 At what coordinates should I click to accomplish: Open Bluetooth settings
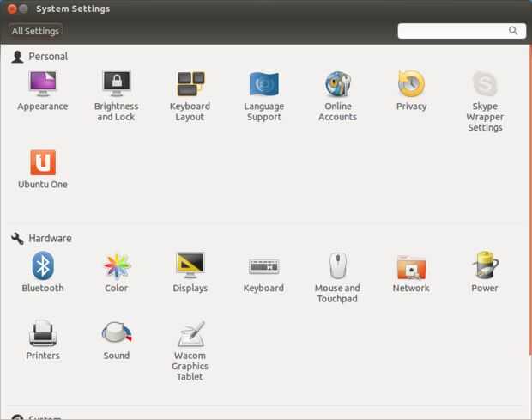[x=43, y=271]
